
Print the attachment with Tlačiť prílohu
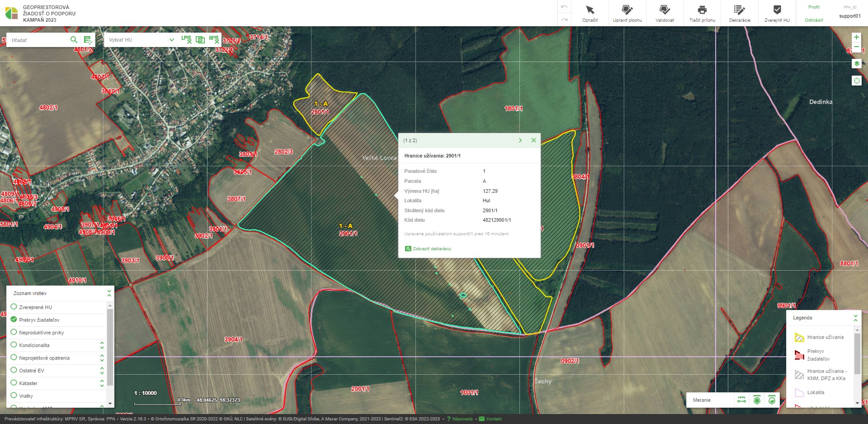(702, 13)
